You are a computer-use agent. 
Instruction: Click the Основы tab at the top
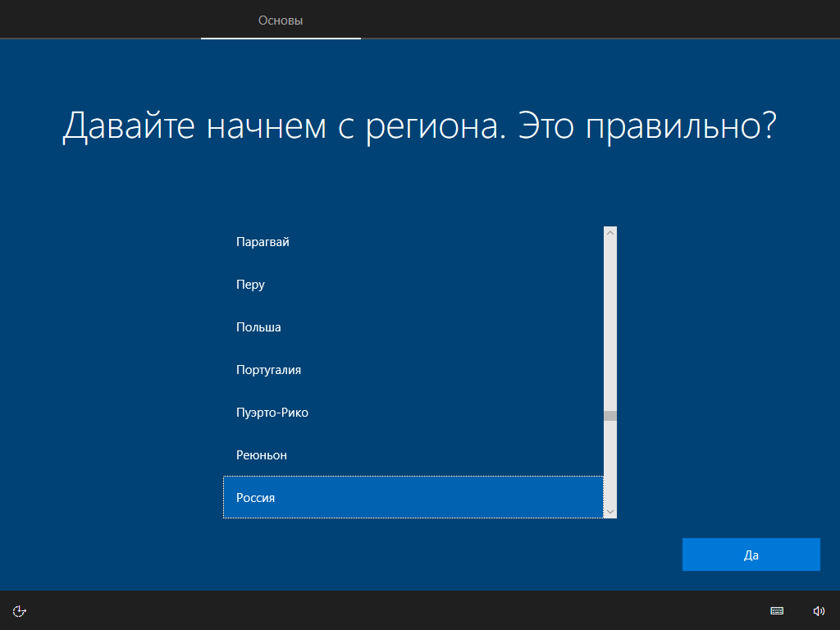pyautogui.click(x=281, y=21)
